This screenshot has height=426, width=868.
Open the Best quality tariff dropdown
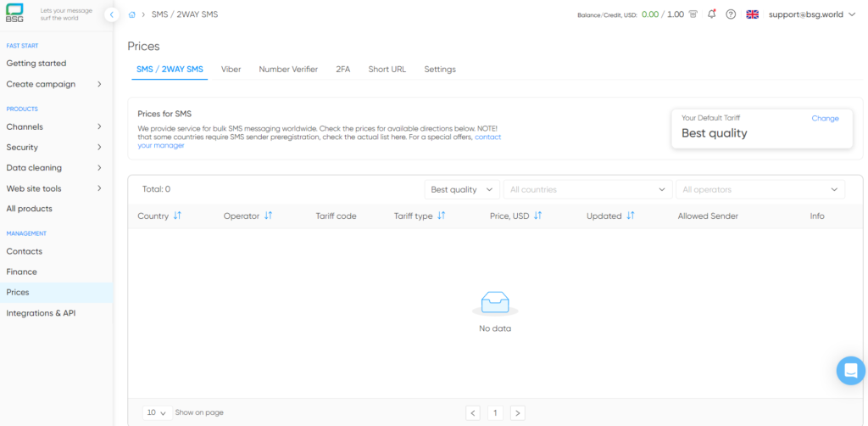[462, 189]
